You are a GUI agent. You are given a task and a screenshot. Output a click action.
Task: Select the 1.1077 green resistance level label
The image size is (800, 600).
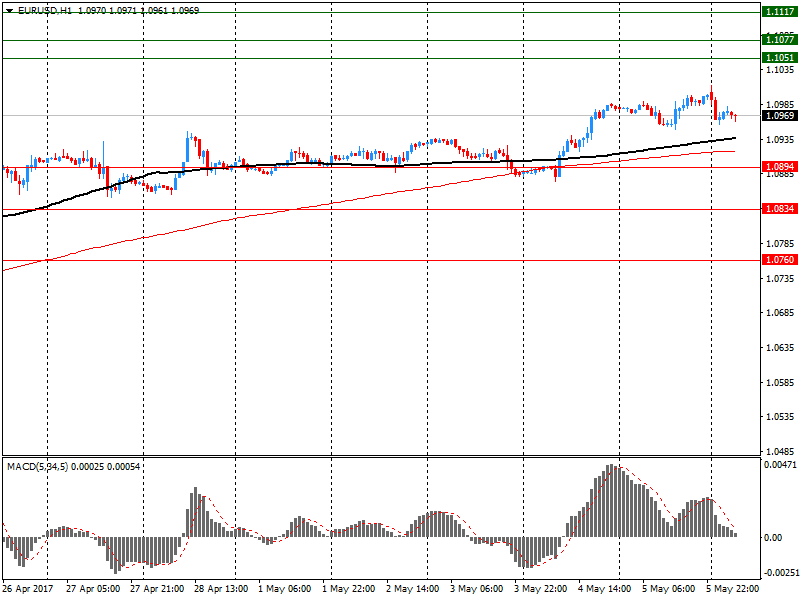(x=780, y=40)
